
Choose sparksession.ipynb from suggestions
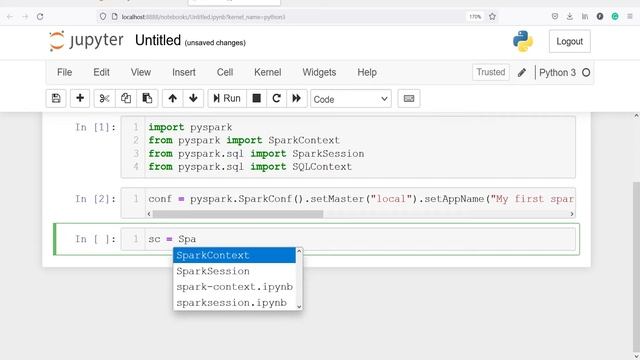coord(234,302)
